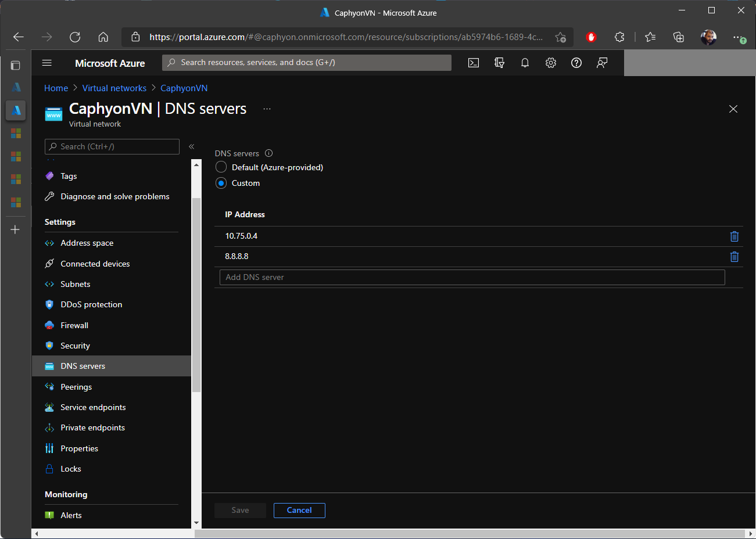The height and width of the screenshot is (539, 756).
Task: View site information lock icon
Action: pyautogui.click(x=135, y=37)
